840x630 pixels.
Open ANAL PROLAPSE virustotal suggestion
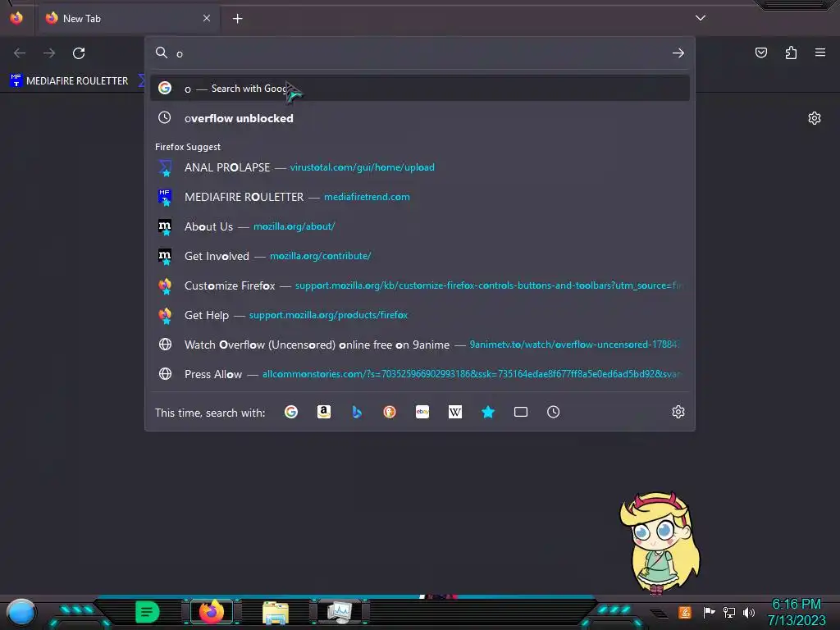pyautogui.click(x=420, y=167)
